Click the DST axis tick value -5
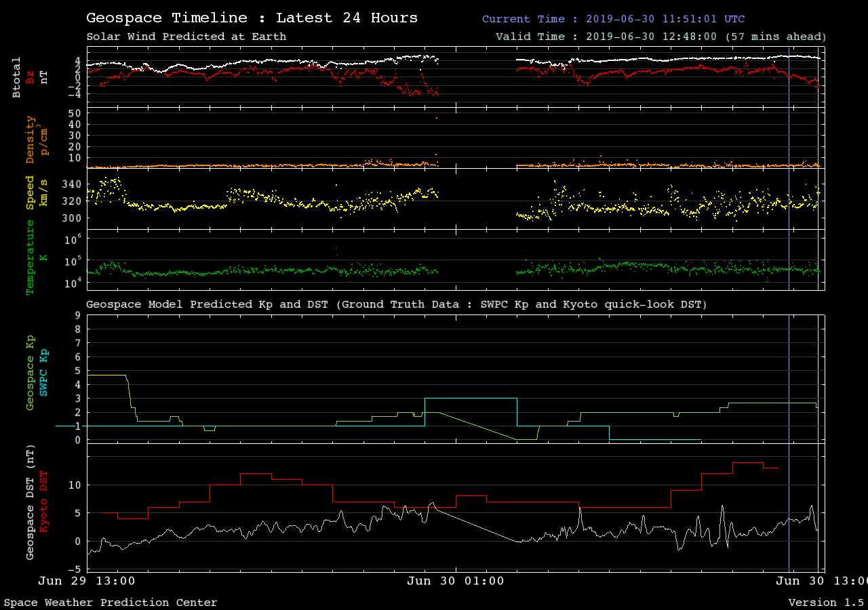Screen dimensions: 868x610 75,569
